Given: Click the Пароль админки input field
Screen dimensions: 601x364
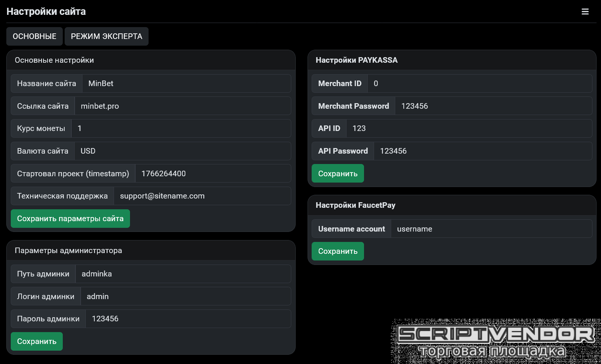Looking at the screenshot, I should (x=188, y=319).
